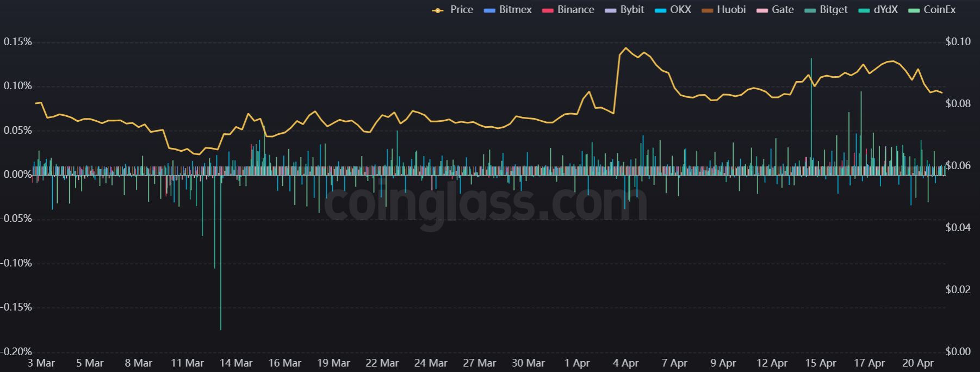The width and height of the screenshot is (980, 372).
Task: Toggle the CoinEx legend label
Action: (x=939, y=10)
